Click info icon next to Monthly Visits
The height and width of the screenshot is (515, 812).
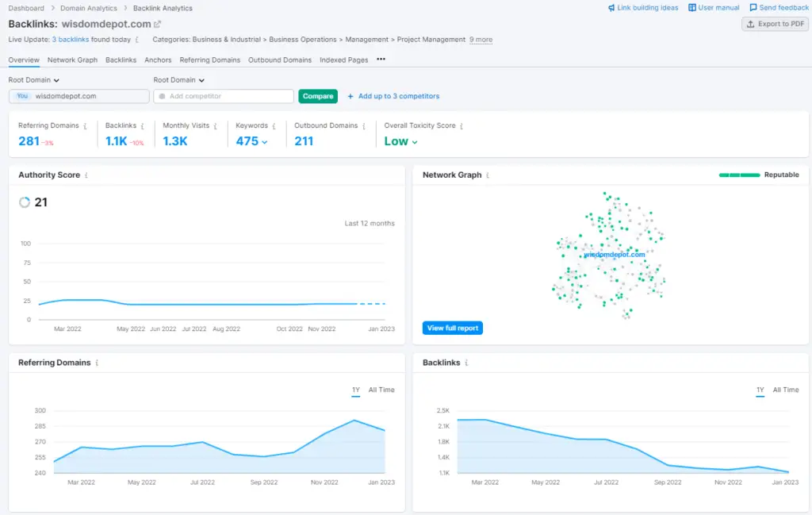(216, 126)
